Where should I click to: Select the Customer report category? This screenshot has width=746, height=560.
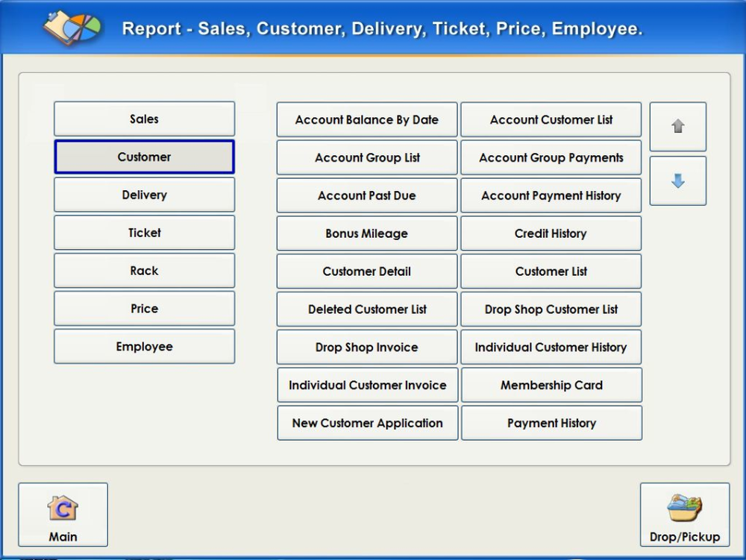coord(144,157)
